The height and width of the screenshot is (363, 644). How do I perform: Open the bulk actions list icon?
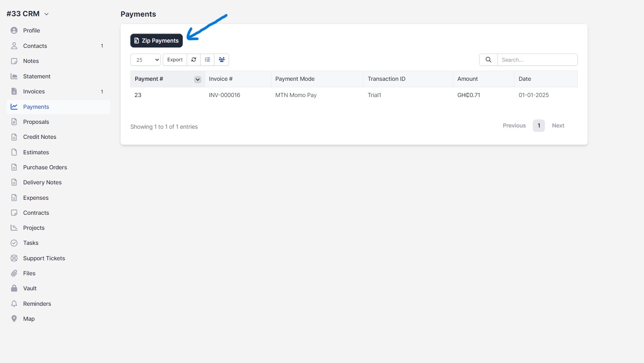[207, 60]
